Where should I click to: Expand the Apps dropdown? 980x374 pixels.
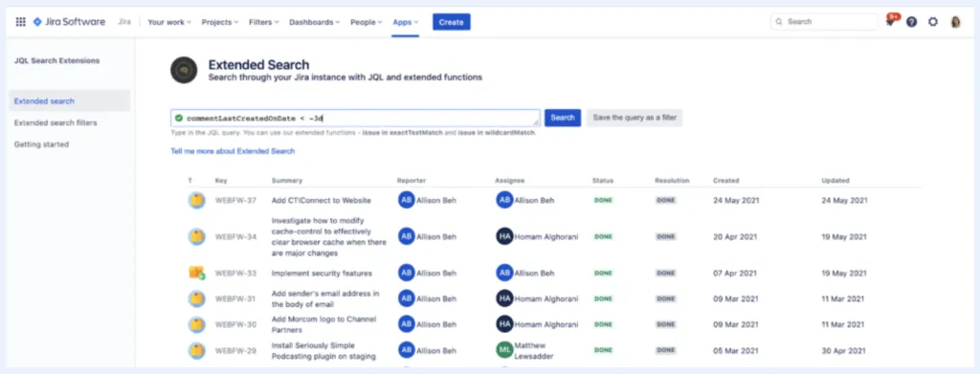[x=406, y=22]
